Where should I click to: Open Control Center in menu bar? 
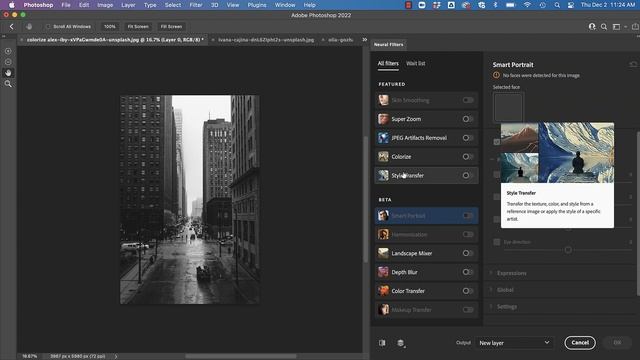click(x=571, y=5)
